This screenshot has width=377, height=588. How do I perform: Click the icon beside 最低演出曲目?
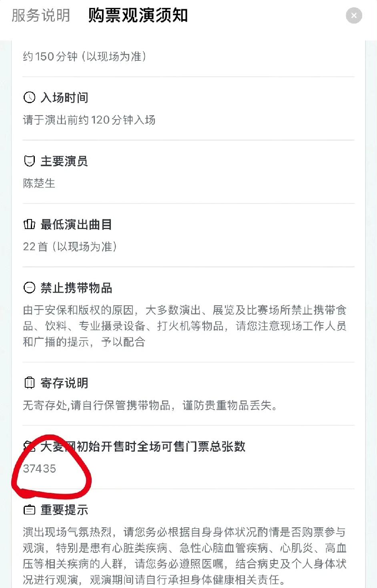(30, 224)
